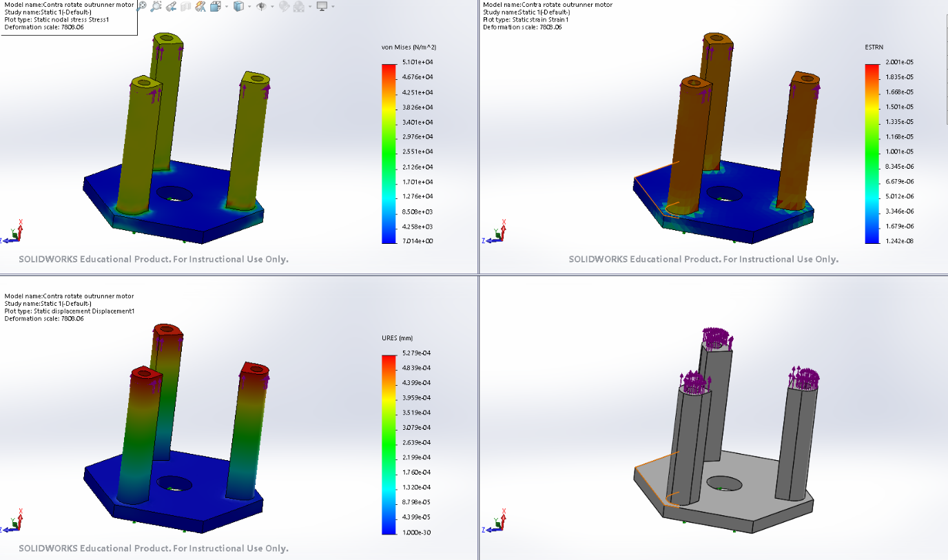Click the center hole in the gray unplotted model
Screen dimensions: 948x560
pos(724,484)
